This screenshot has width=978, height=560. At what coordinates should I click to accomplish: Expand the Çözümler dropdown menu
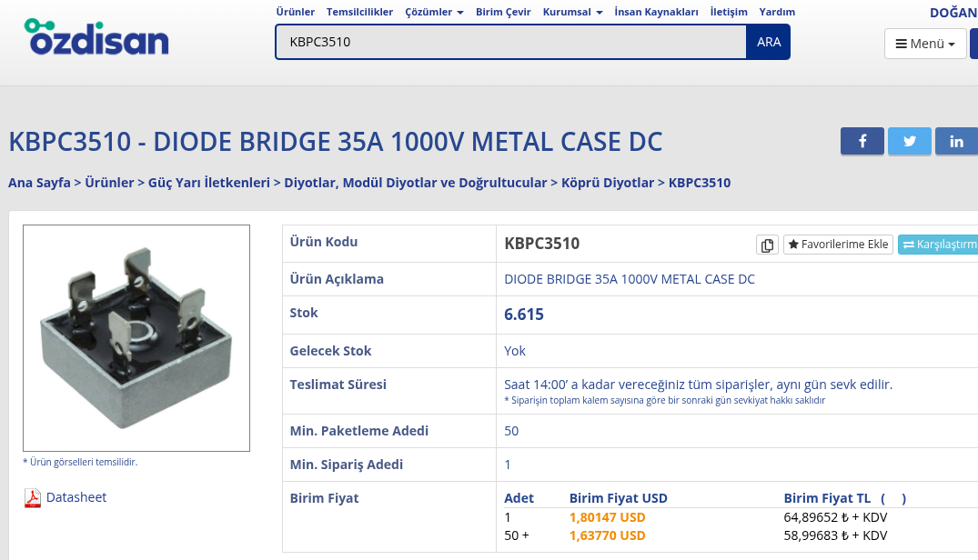click(434, 12)
